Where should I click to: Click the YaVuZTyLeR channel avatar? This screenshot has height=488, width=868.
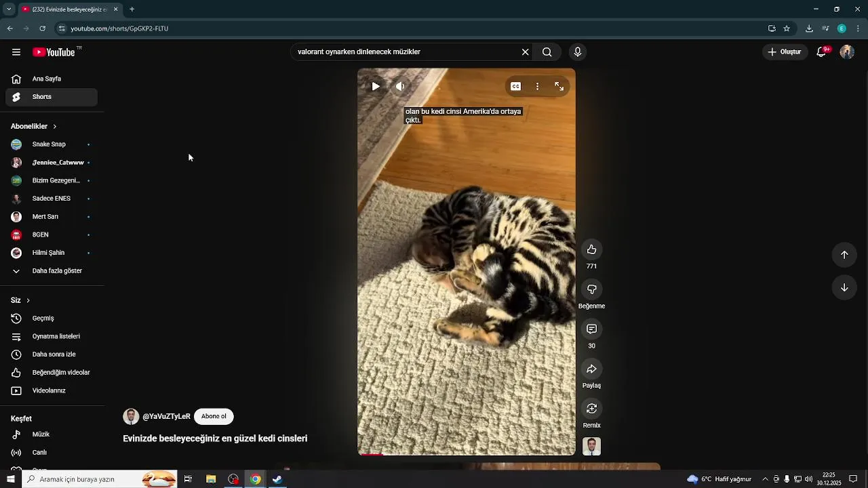(x=131, y=416)
